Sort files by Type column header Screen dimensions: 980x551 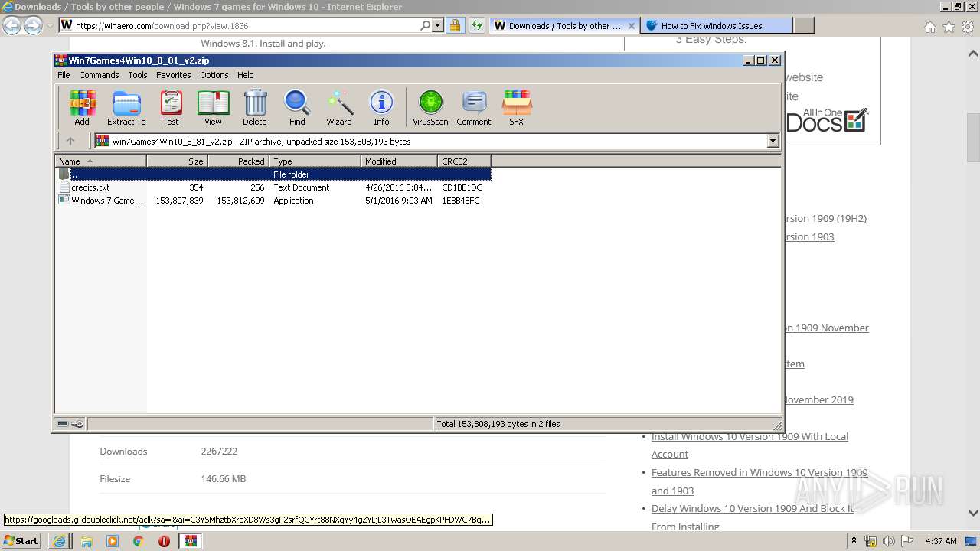click(315, 161)
